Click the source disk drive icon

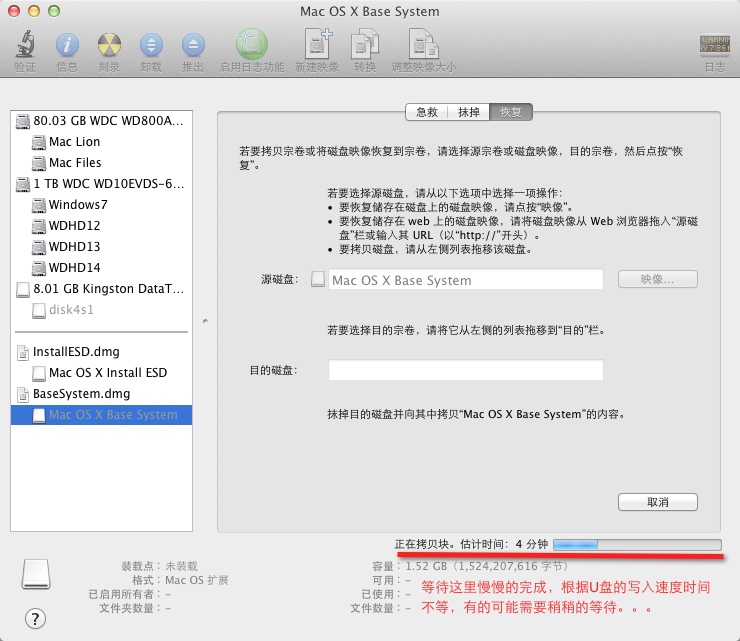click(x=318, y=279)
